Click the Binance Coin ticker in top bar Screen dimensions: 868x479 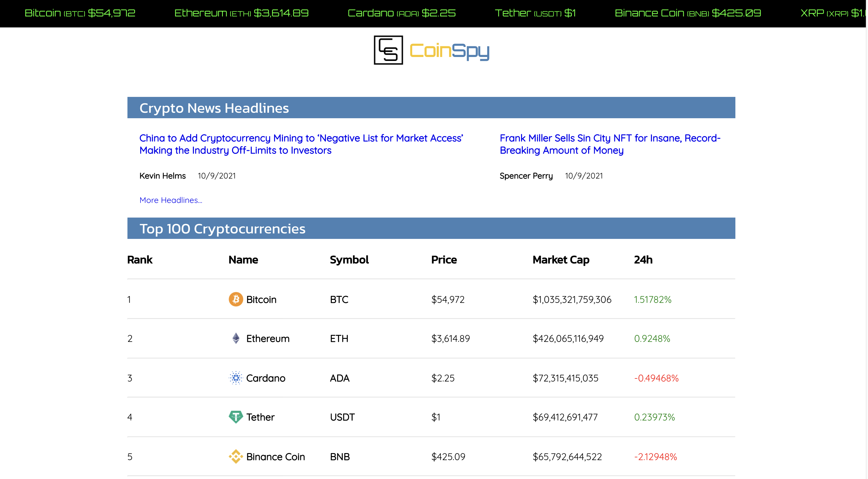pyautogui.click(x=688, y=13)
